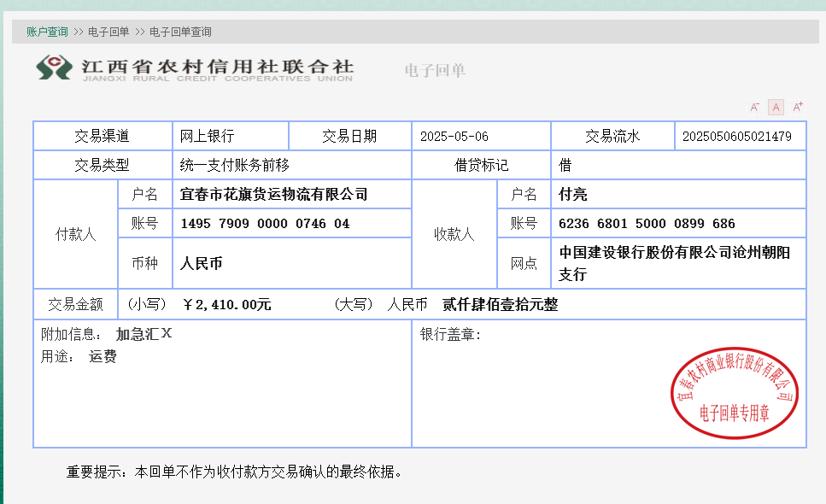Viewport: 826px width, 504px height.
Task: Click the 电子回单 breadcrumb item
Action: pos(108,32)
